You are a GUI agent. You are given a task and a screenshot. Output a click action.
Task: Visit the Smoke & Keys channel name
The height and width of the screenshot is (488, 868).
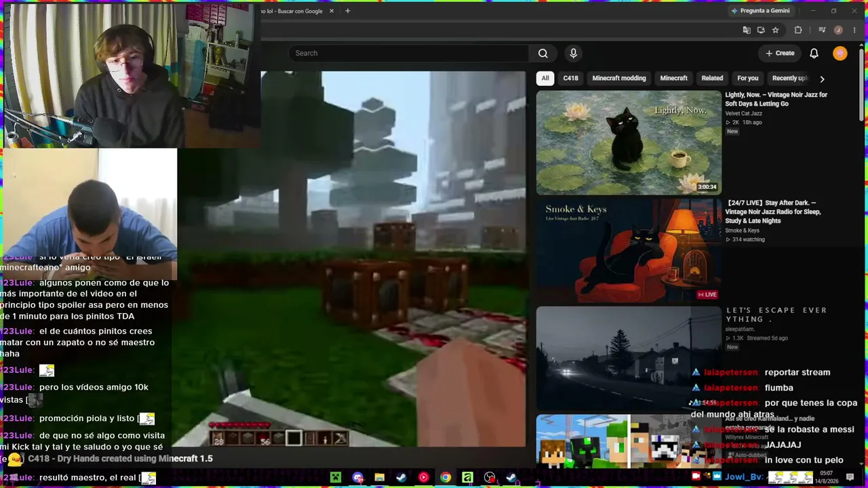(x=742, y=230)
